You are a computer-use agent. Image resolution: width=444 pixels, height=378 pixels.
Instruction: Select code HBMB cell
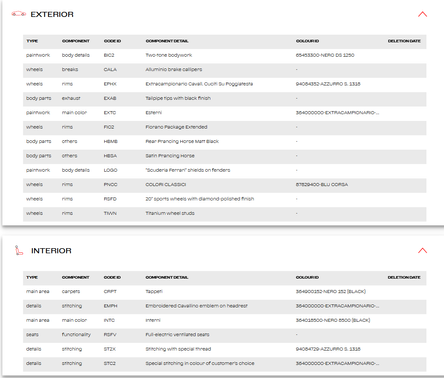coord(111,141)
